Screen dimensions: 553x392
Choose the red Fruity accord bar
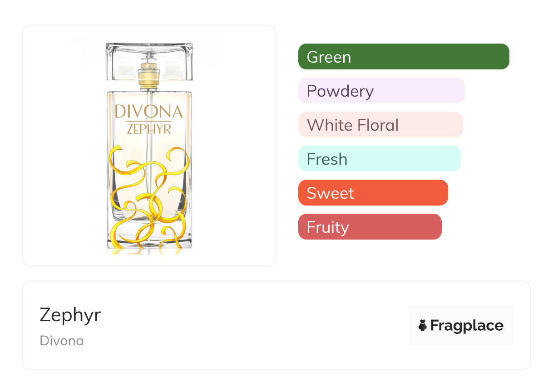pos(370,227)
